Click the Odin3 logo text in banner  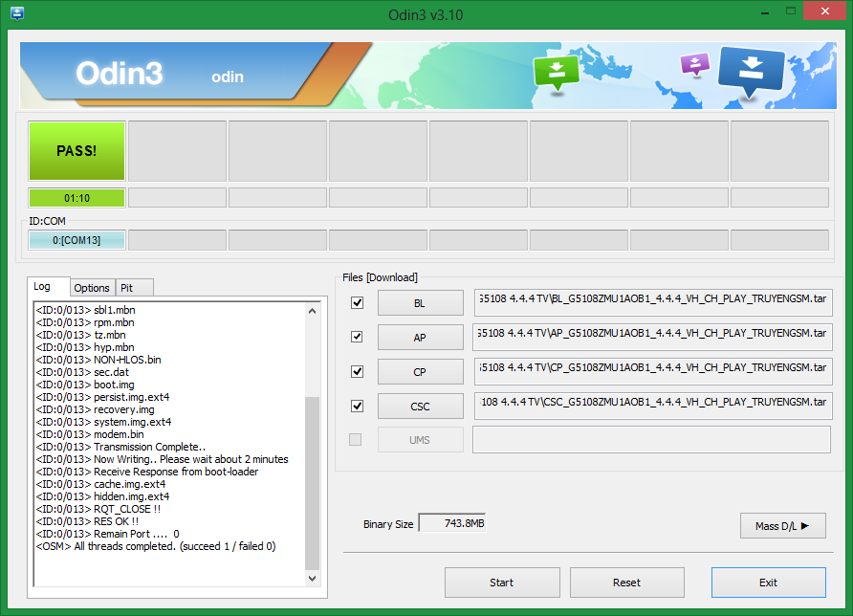(120, 74)
